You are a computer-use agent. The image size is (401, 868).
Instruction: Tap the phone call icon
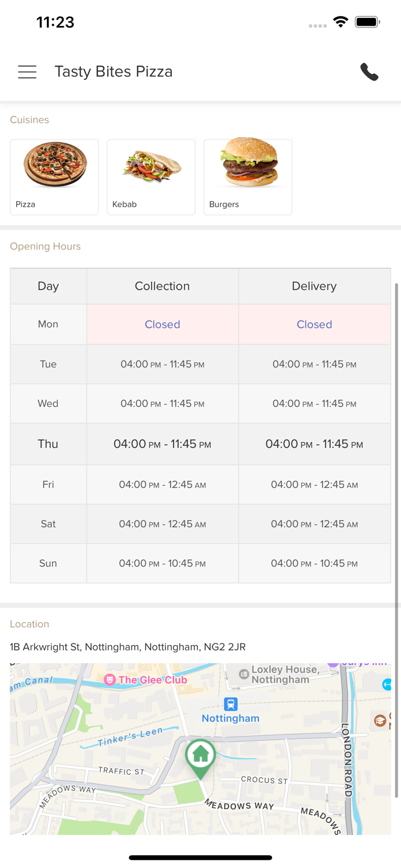369,72
